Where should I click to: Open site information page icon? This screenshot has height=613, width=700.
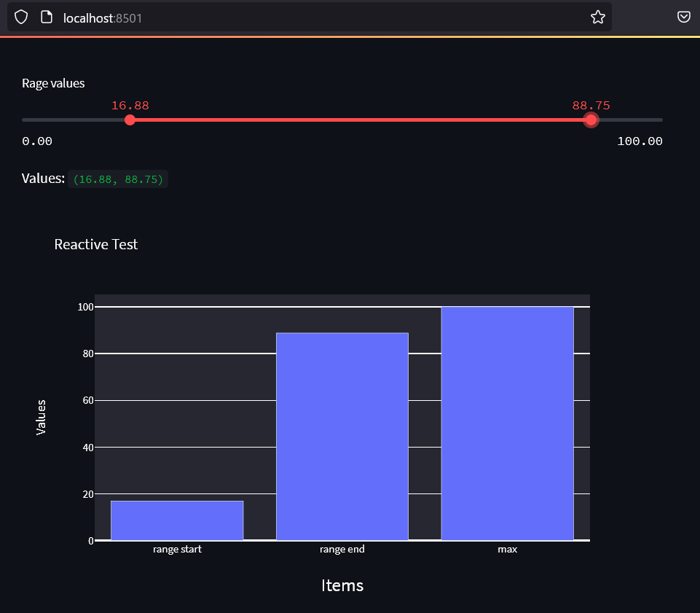click(46, 17)
